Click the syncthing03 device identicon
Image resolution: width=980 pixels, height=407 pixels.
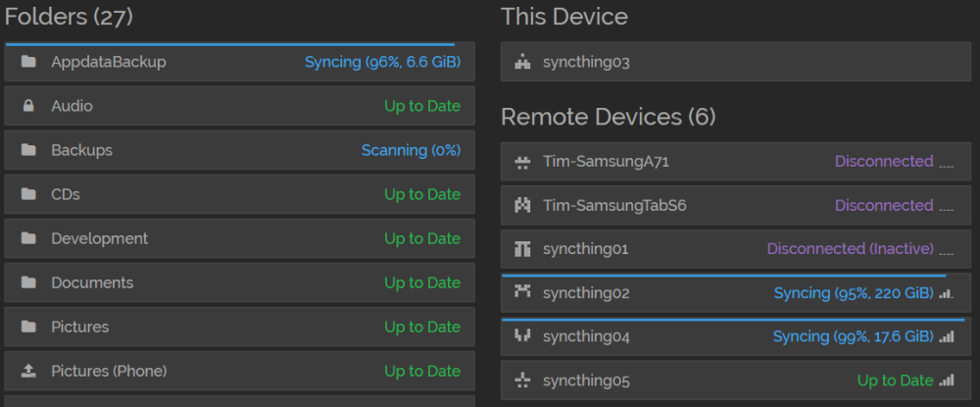(x=522, y=62)
